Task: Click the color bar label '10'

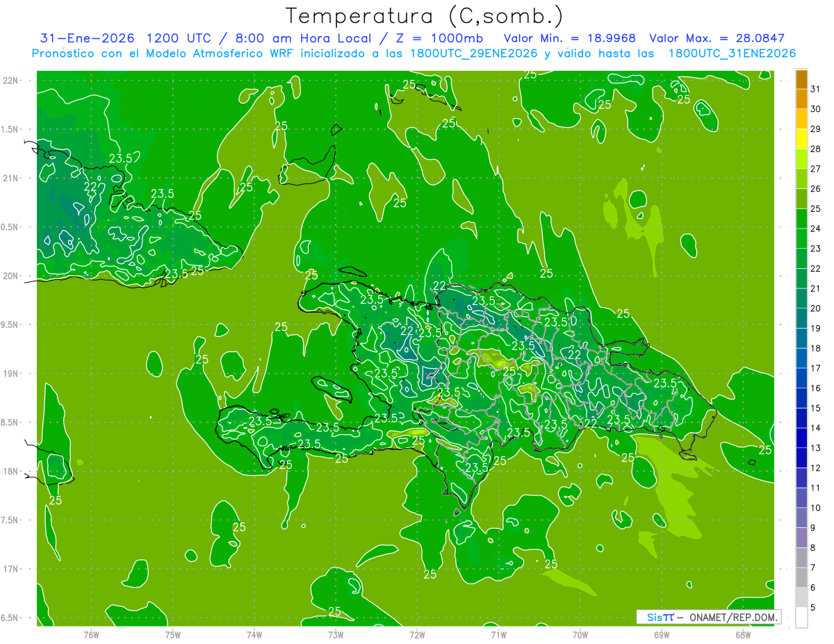Action: coord(815,508)
